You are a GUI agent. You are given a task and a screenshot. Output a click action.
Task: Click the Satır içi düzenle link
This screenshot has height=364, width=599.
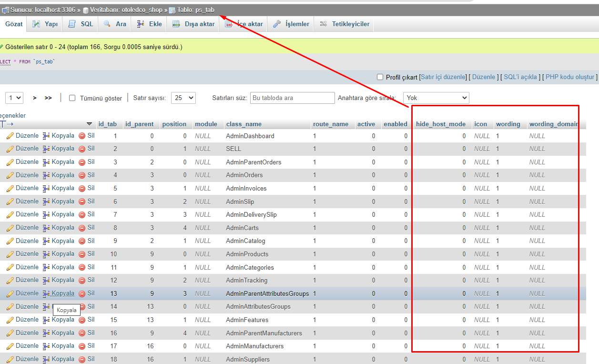(x=443, y=77)
